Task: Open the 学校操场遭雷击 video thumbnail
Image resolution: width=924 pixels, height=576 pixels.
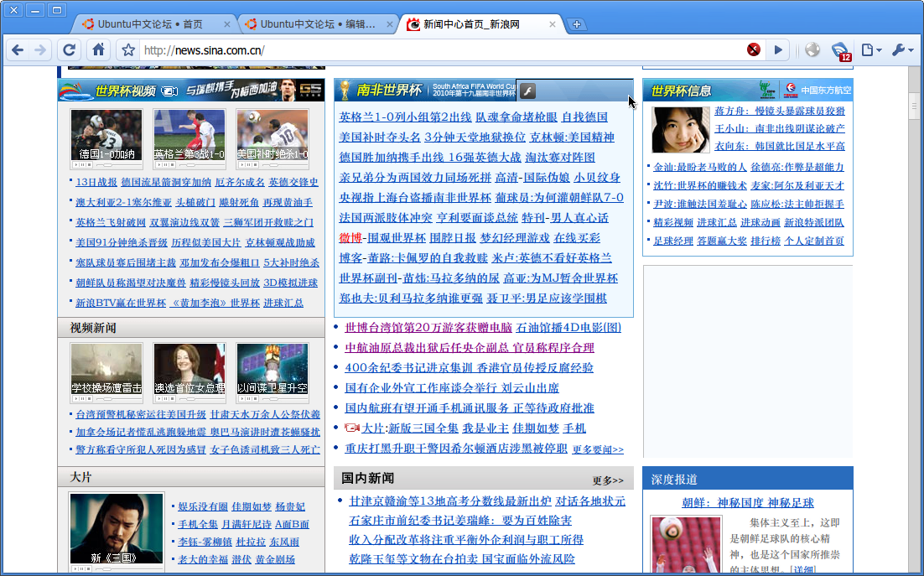Action: coord(106,369)
